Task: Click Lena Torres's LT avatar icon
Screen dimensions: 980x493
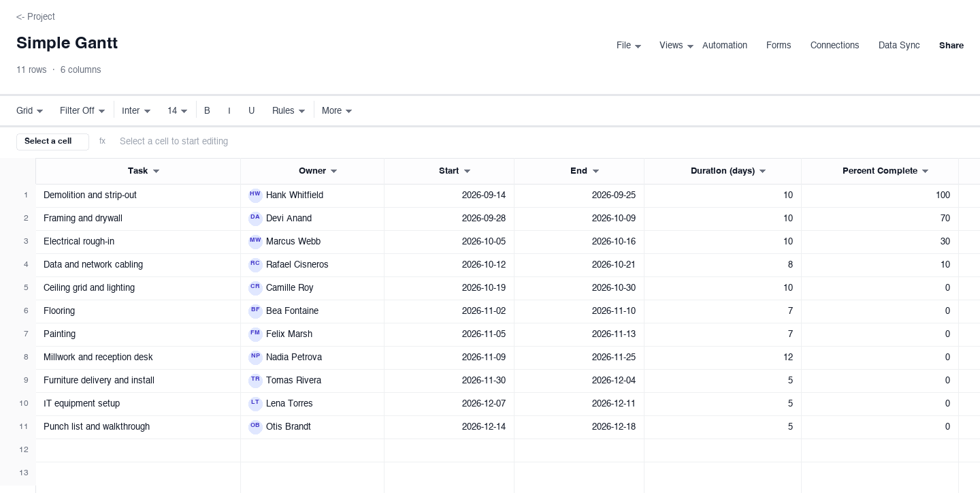Action: (x=255, y=404)
